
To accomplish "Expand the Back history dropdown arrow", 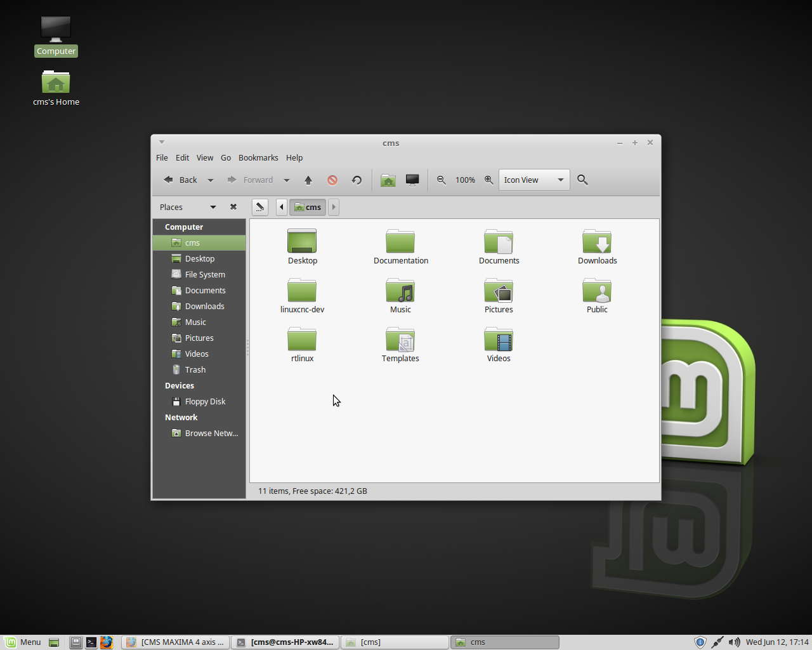I will pos(211,180).
